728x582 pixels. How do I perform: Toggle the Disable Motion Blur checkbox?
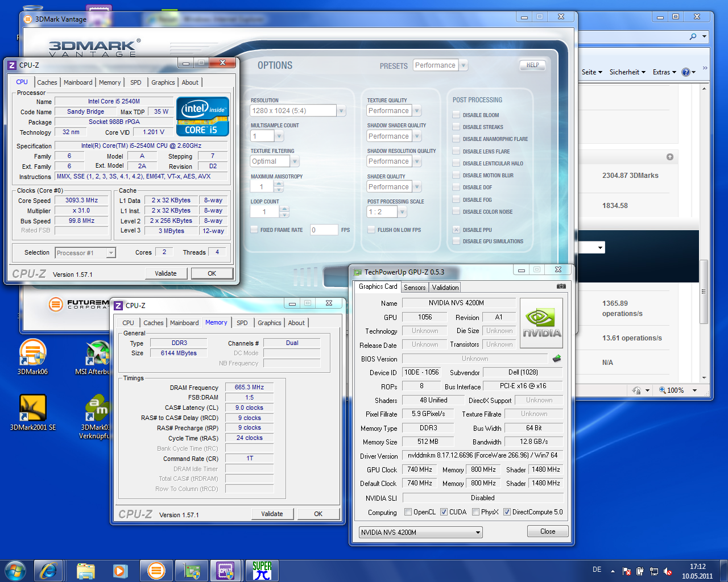tap(456, 175)
